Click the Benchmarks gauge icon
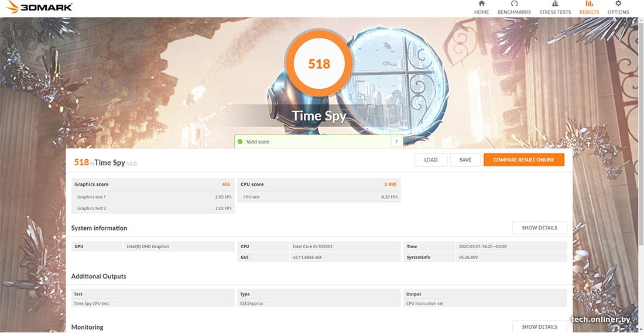The width and height of the screenshot is (644, 333). (x=514, y=4)
